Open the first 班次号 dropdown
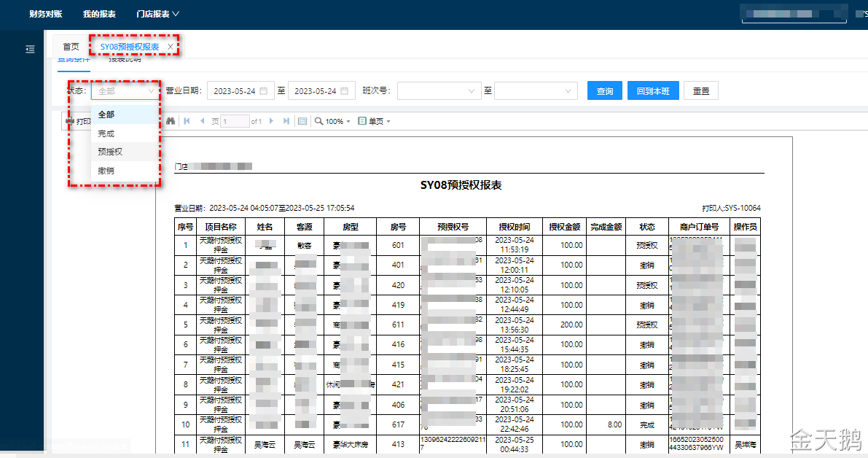The image size is (868, 458). [x=439, y=91]
